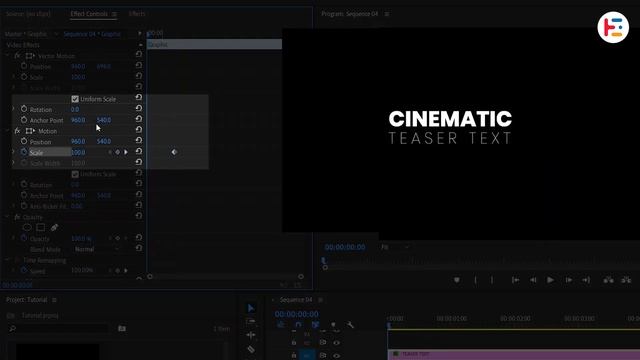Collapse the Motion effect section
The width and height of the screenshot is (640, 360).
[7, 131]
